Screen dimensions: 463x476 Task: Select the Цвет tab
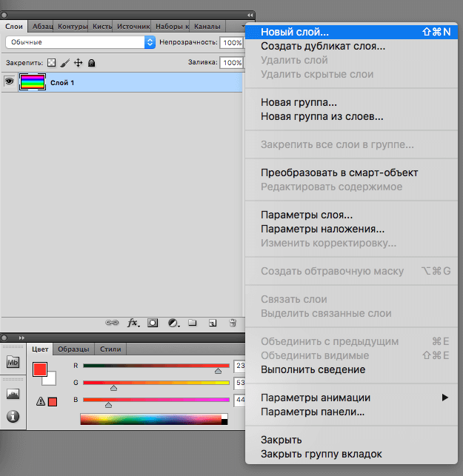(40, 349)
